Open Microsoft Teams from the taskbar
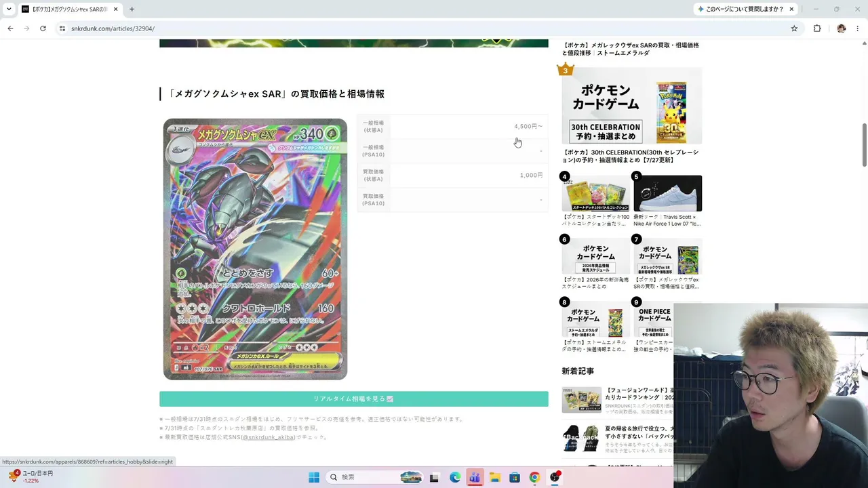 475,477
